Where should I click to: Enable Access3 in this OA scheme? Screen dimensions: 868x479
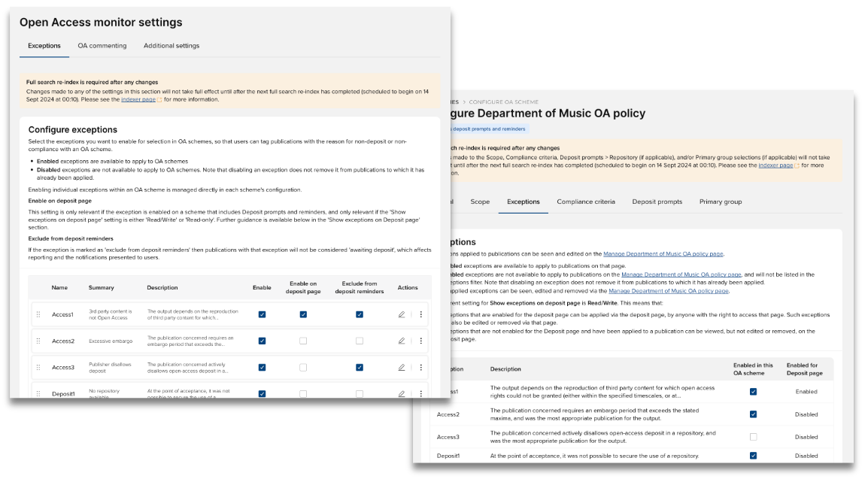point(753,436)
